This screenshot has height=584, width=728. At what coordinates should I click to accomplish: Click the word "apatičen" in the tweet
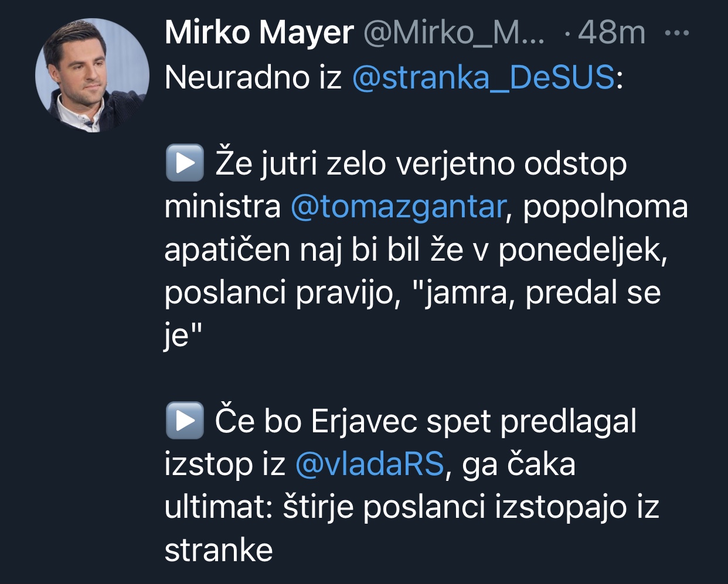tap(227, 250)
